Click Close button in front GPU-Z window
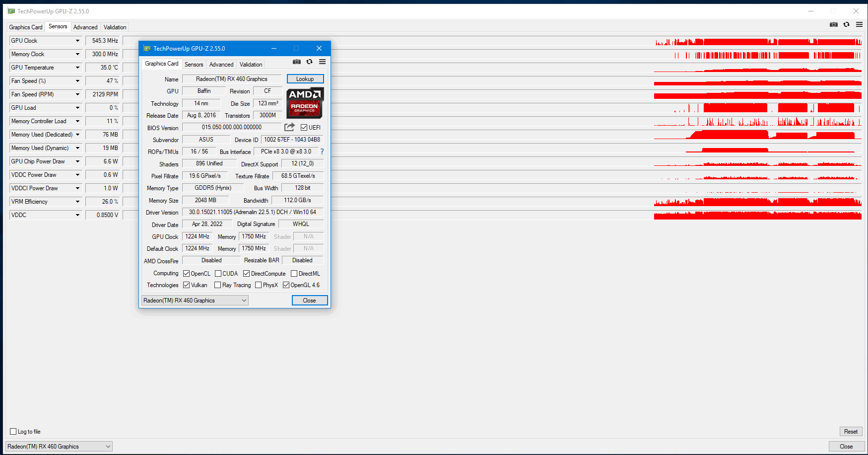 309,301
